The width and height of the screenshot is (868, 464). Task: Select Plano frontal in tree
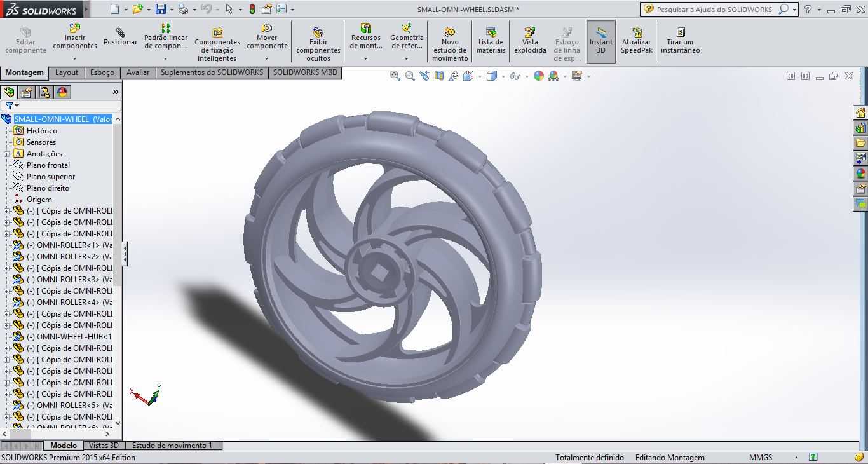point(48,165)
